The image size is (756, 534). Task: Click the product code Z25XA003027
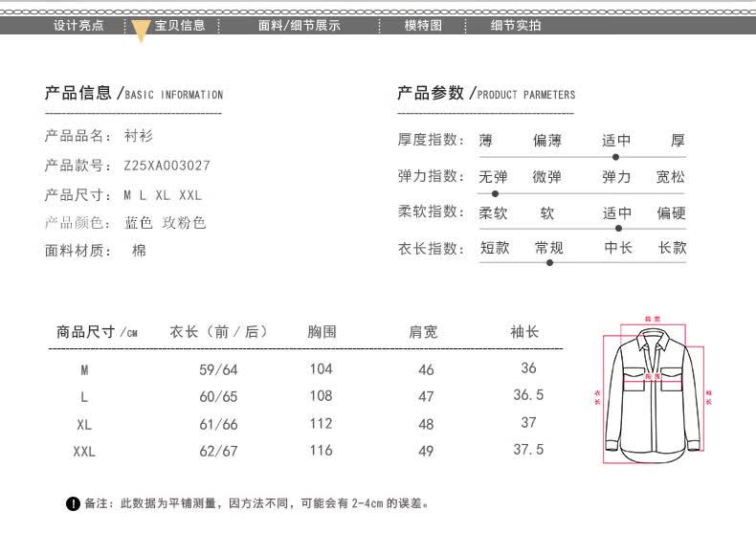pos(167,166)
